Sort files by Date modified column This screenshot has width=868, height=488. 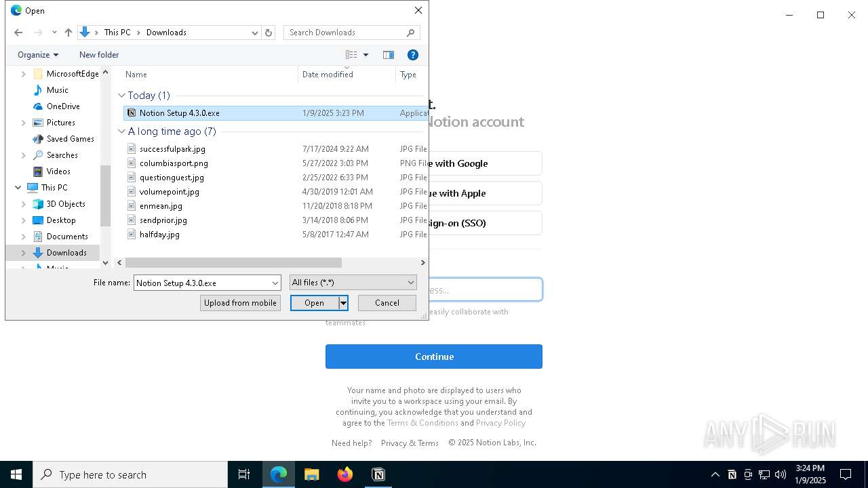pyautogui.click(x=328, y=75)
